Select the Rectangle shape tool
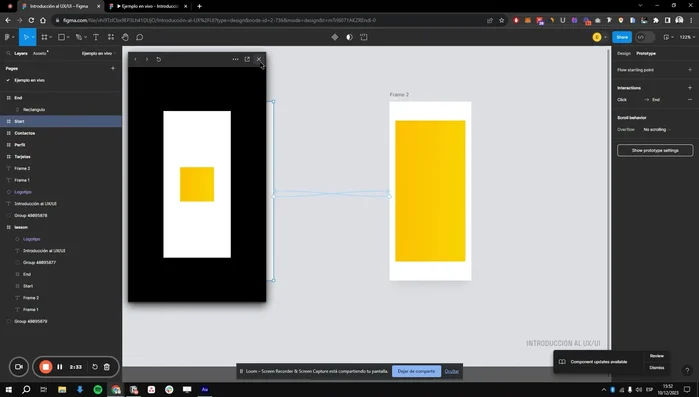Screen dimensions: 699x397 pyautogui.click(x=62, y=37)
